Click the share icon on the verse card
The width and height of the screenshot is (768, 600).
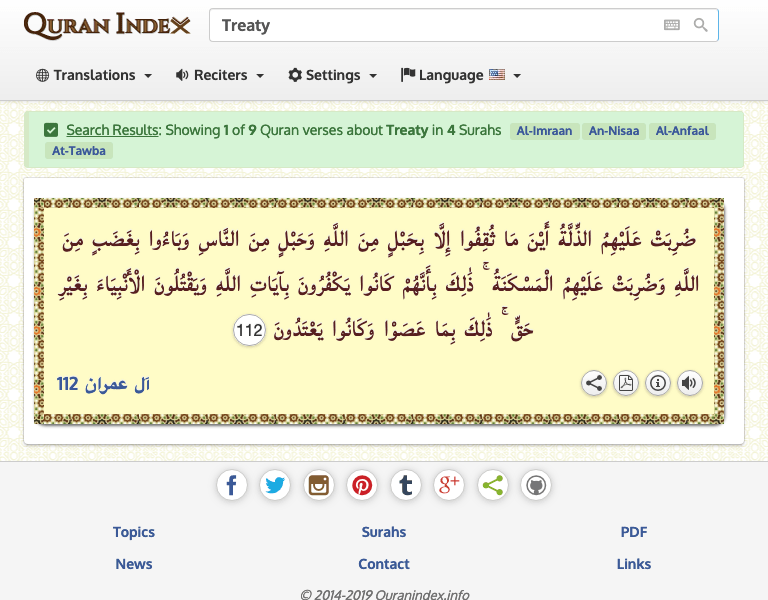594,383
